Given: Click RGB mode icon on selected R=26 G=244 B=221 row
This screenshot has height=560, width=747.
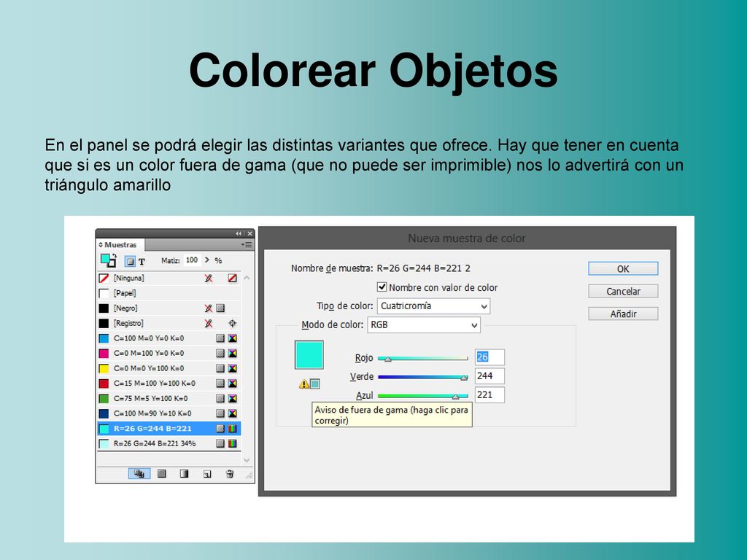Looking at the screenshot, I should [x=232, y=429].
